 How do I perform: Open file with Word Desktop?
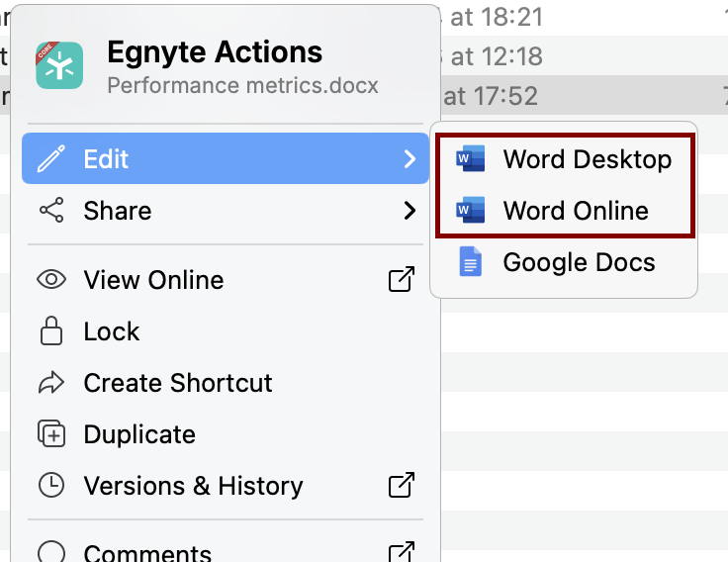pos(565,159)
